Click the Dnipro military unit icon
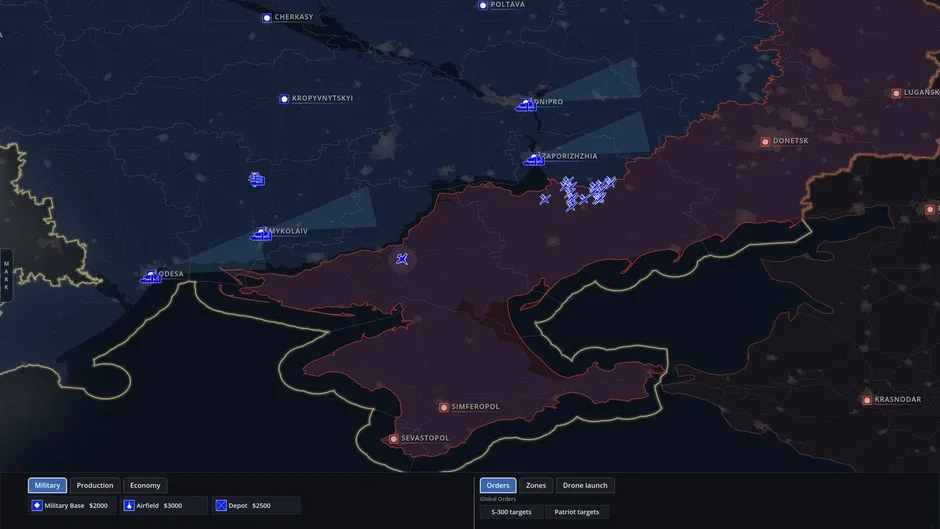 click(526, 105)
